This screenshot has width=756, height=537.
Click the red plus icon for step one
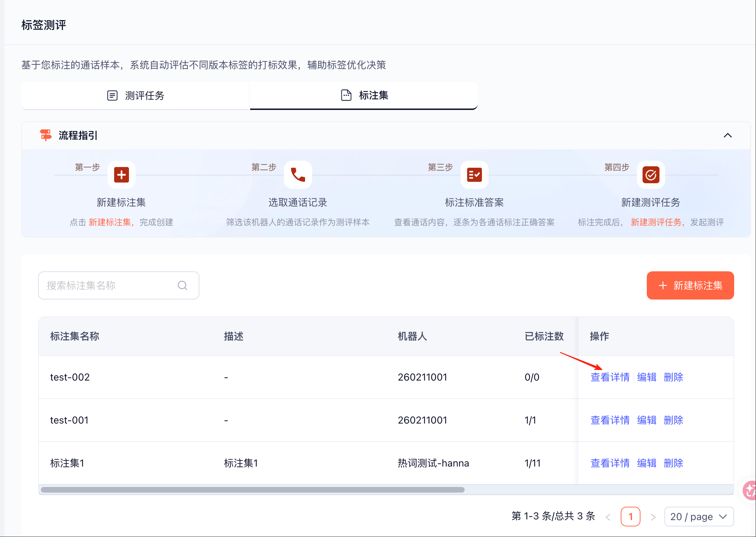(122, 175)
